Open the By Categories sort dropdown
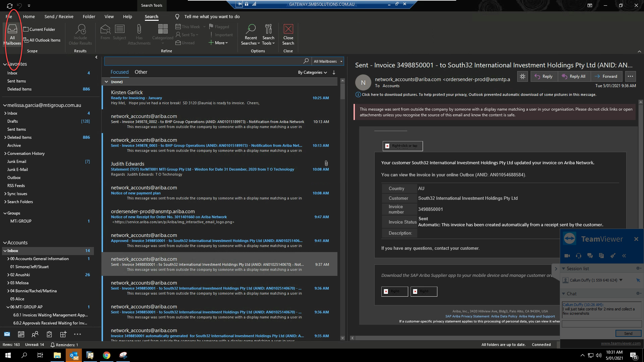This screenshot has width=644, height=362. pyautogui.click(x=312, y=72)
